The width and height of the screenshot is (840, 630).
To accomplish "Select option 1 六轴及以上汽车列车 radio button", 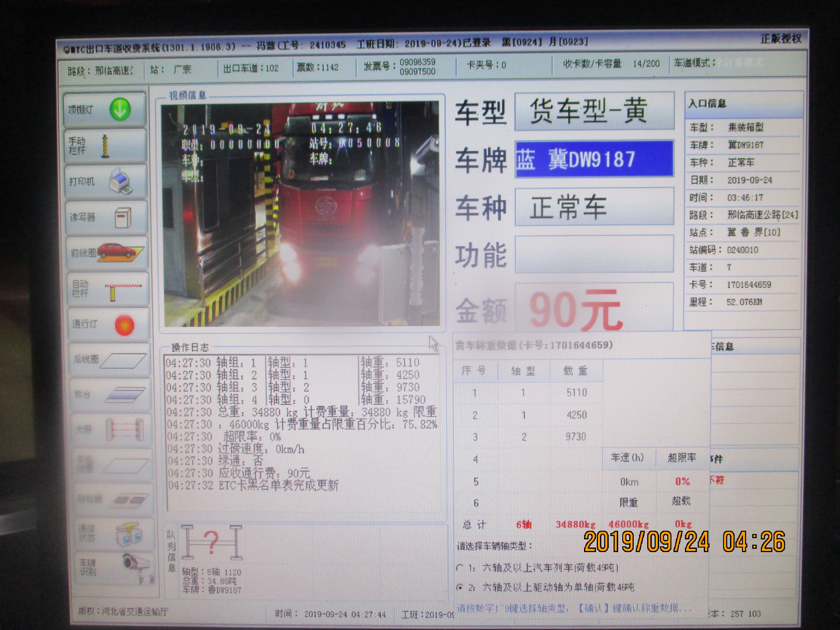I will pos(460,568).
